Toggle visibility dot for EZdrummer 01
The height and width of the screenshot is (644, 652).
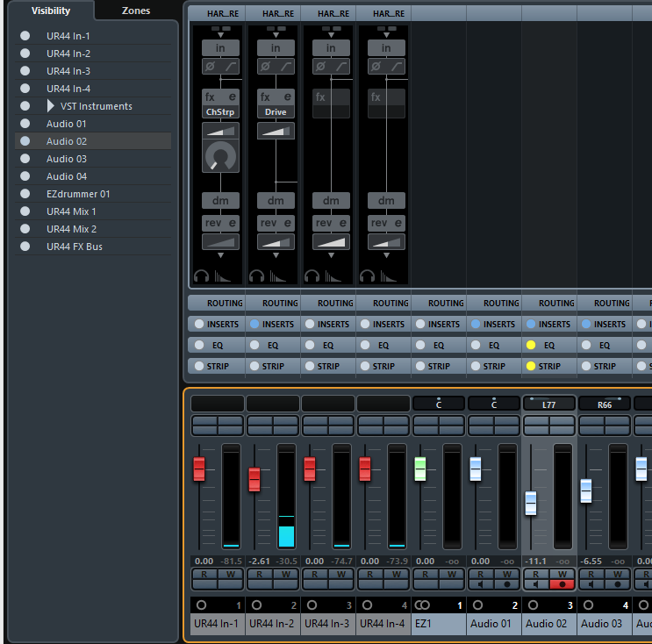coord(25,194)
